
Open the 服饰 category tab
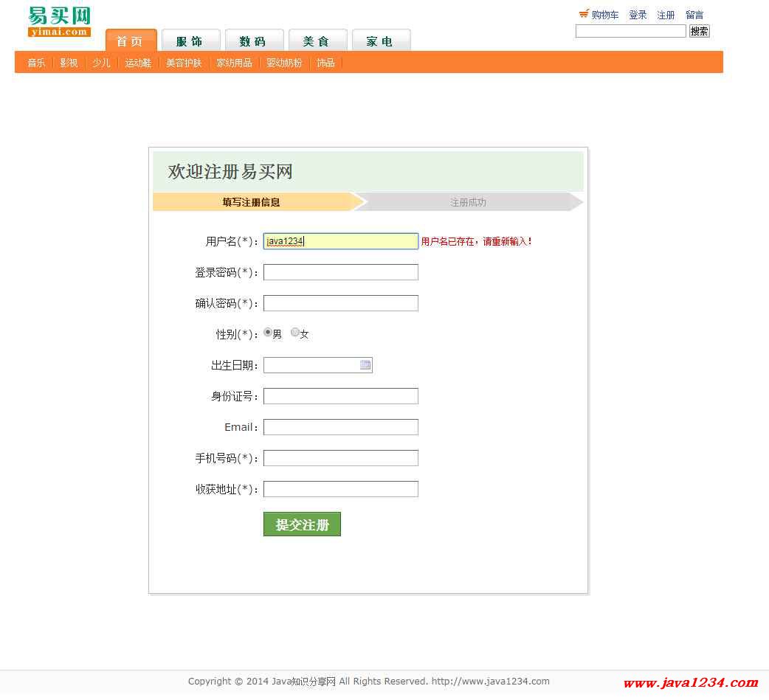click(x=190, y=41)
